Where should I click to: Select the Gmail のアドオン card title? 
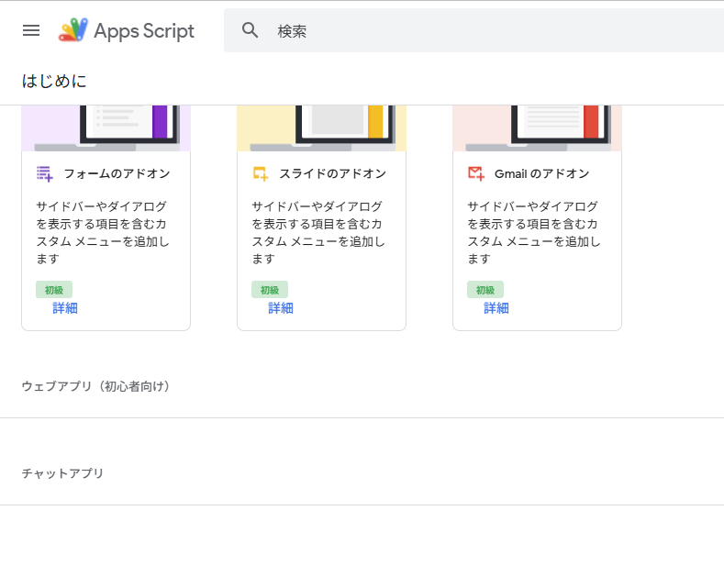541,173
